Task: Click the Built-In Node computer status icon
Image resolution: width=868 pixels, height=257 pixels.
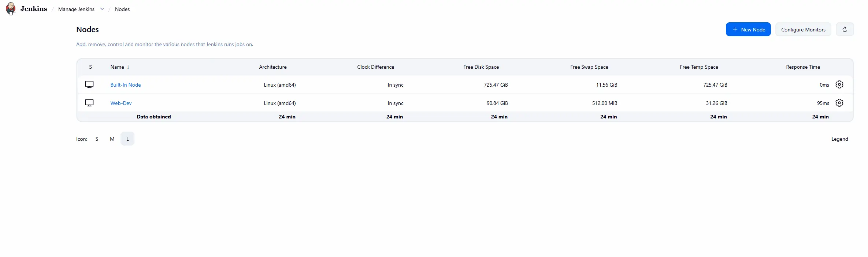Action: 89,85
